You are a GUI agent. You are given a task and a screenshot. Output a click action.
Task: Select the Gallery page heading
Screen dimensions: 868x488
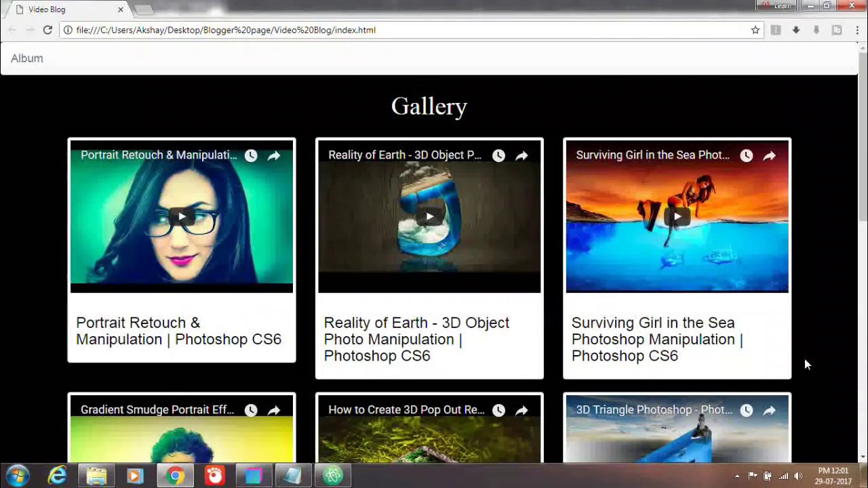point(429,106)
